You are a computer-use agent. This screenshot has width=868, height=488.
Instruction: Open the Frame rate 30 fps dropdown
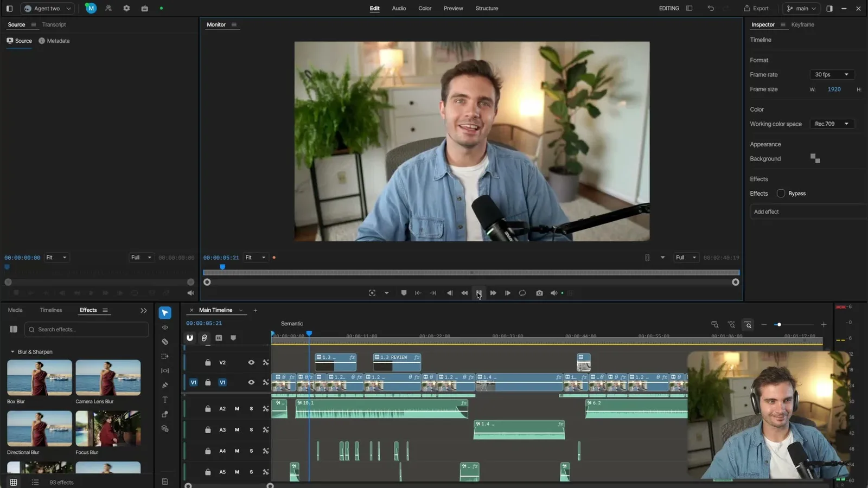coord(832,74)
